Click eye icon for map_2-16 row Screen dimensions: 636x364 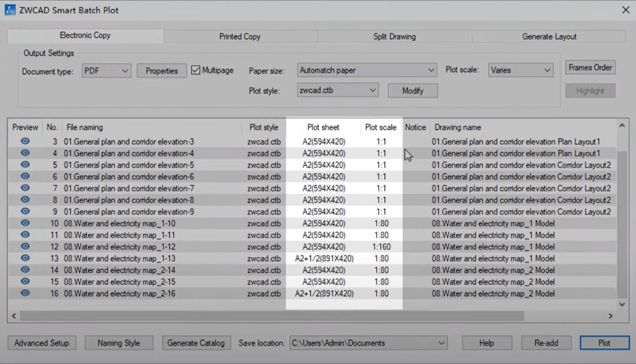click(25, 293)
